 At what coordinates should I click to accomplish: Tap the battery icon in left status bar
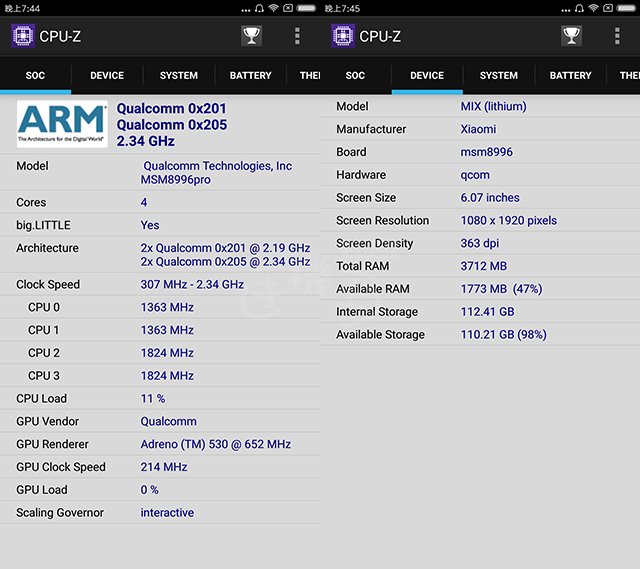click(x=306, y=8)
